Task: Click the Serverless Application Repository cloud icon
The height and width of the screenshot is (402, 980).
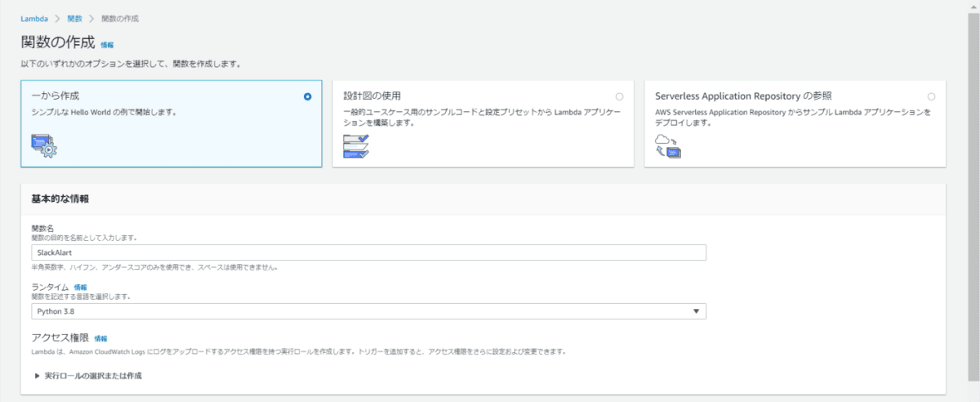Action: pos(668,145)
